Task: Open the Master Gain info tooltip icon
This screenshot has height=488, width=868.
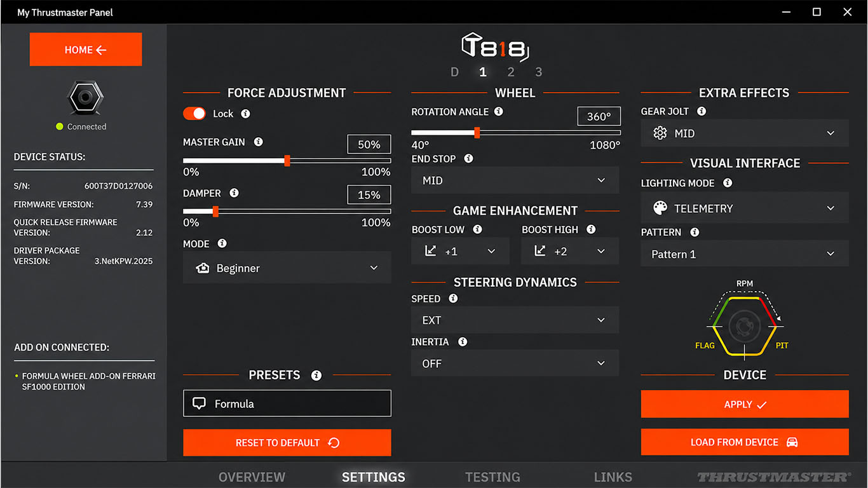Action: [258, 142]
